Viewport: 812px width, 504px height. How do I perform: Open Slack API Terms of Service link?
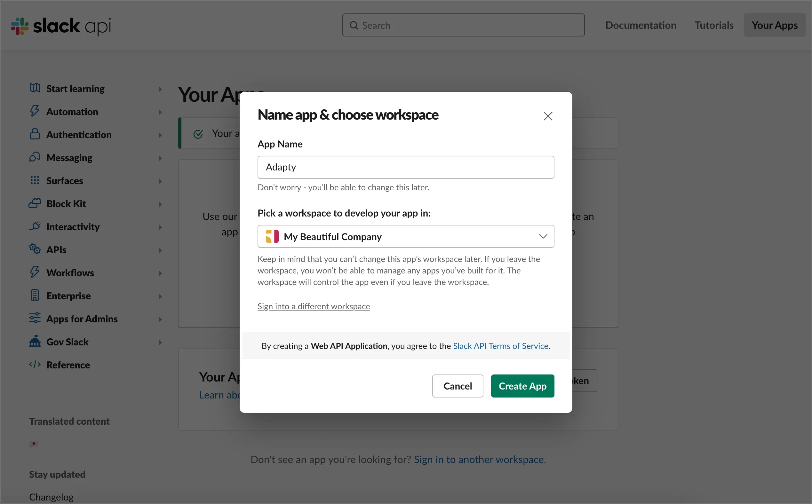(500, 346)
